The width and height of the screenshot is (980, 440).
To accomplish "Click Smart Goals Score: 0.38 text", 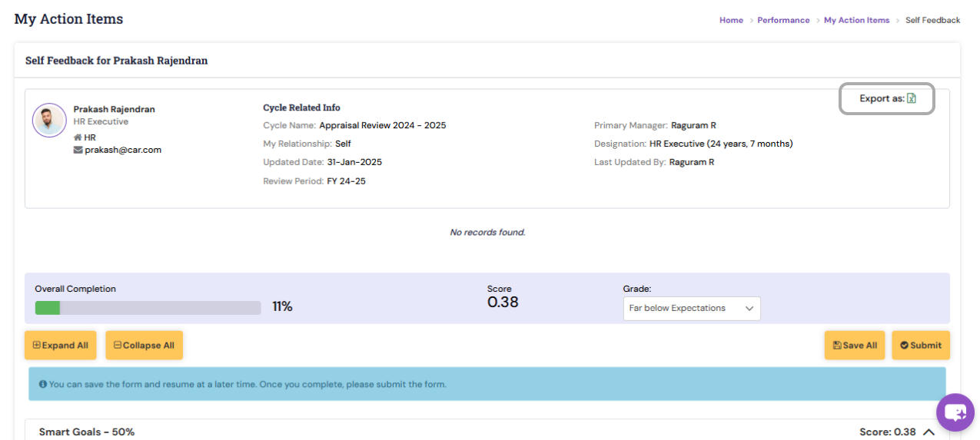I will click(888, 432).
